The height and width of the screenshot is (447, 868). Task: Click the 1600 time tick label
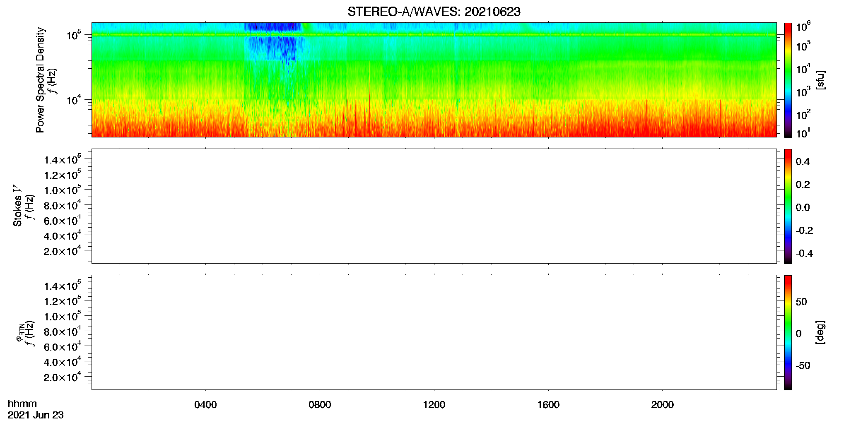[548, 405]
